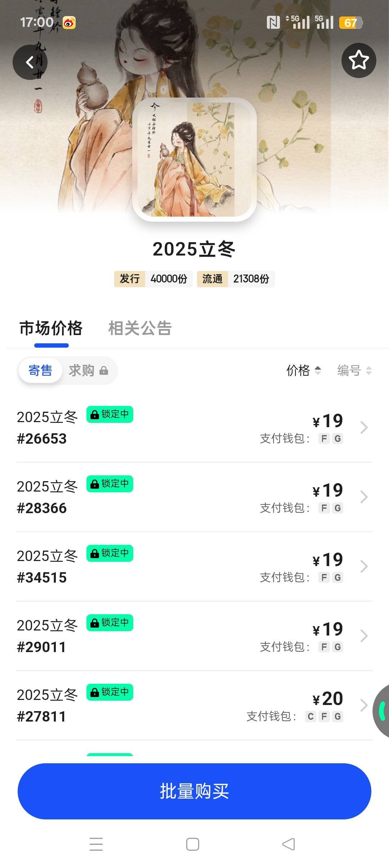
Task: Tap the lock icon beside 求购
Action: [x=104, y=371]
